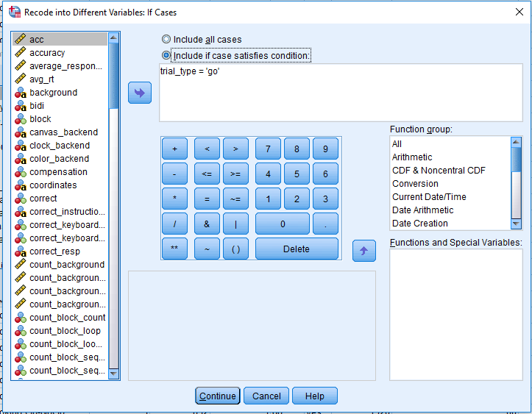Click the Continue button
This screenshot has width=532, height=414.
click(218, 396)
